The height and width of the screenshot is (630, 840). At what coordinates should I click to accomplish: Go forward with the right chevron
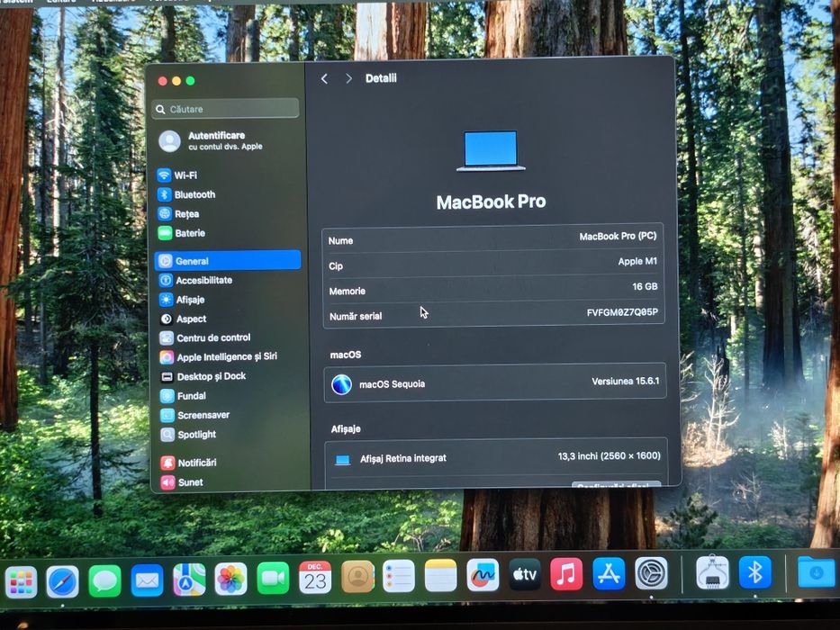(x=348, y=79)
